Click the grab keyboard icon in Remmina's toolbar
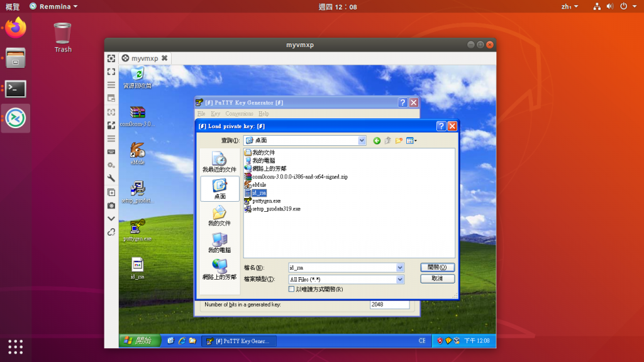The height and width of the screenshot is (362, 644). point(111,152)
